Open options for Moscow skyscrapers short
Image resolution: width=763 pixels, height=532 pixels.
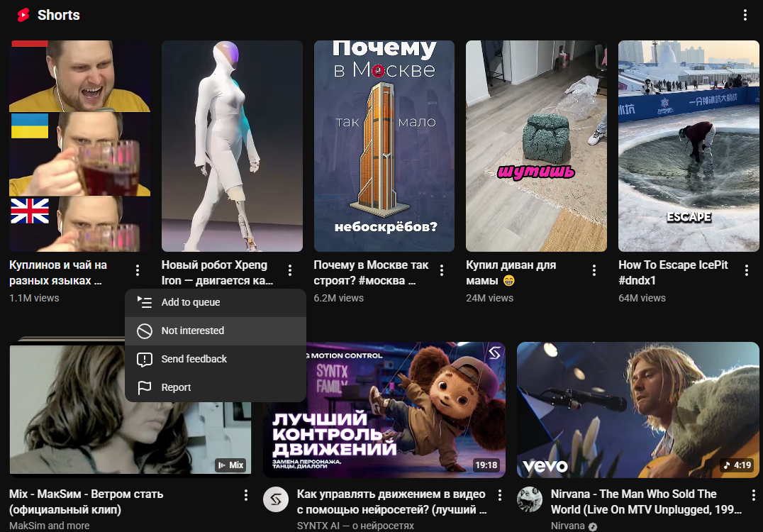tap(442, 270)
